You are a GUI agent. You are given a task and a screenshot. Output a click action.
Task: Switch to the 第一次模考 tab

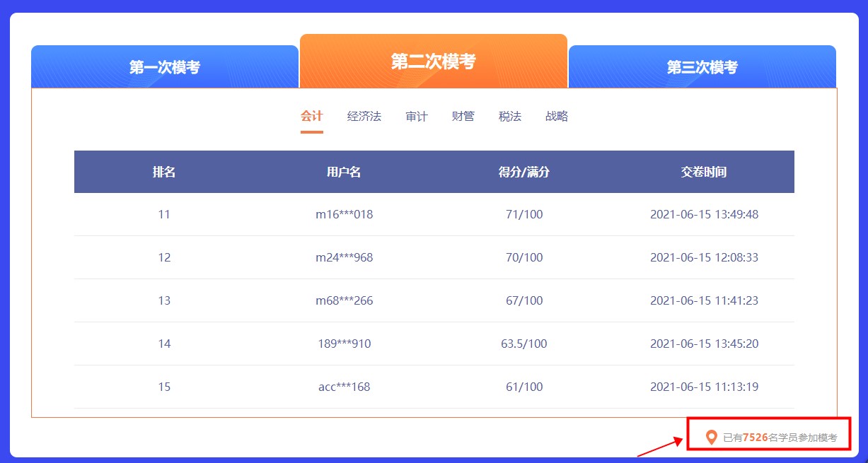pos(165,67)
